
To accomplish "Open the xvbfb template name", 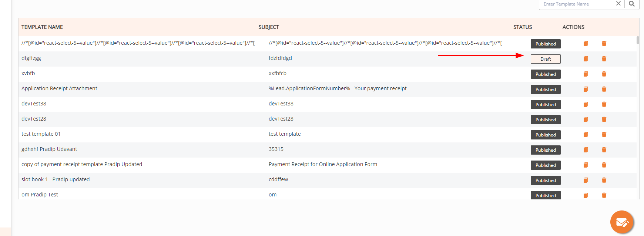I will tap(28, 73).
